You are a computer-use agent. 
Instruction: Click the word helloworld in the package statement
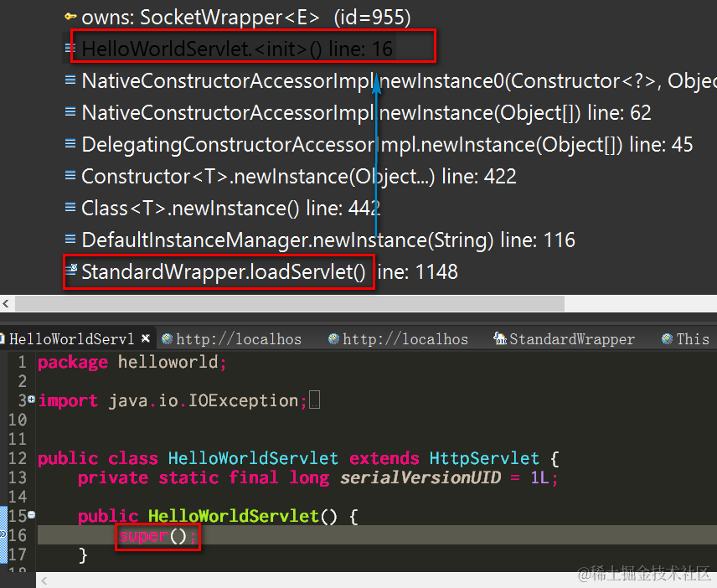point(168,362)
